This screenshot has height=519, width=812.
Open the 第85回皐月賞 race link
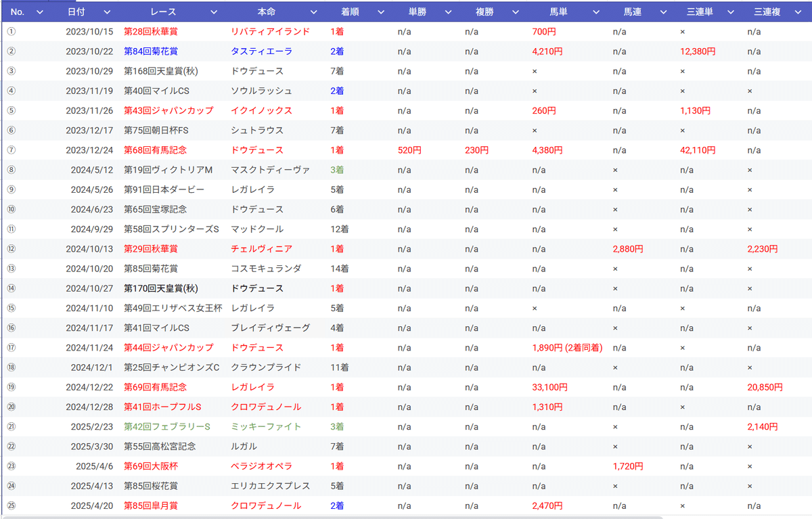pyautogui.click(x=152, y=505)
